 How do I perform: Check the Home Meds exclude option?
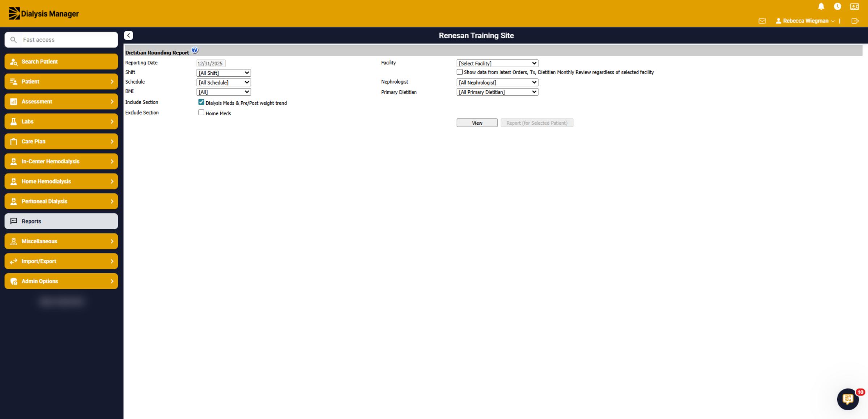[x=201, y=112]
